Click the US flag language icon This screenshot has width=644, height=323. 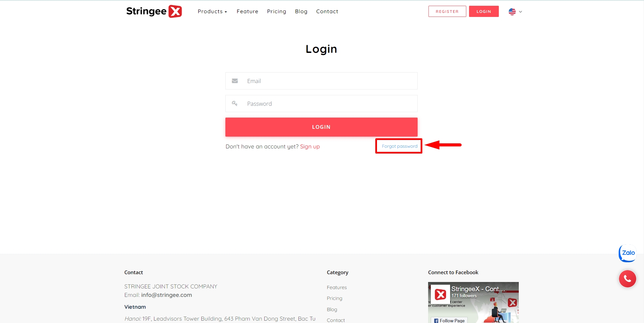click(x=512, y=12)
